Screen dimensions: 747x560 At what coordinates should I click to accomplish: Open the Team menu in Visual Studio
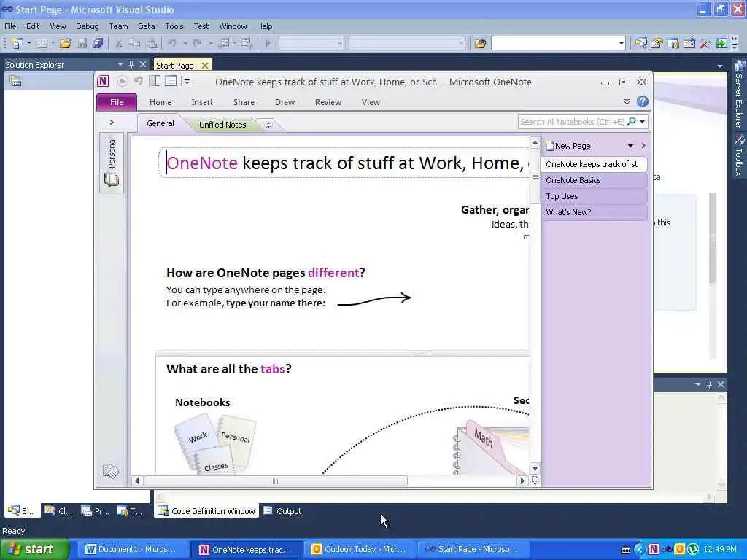pyautogui.click(x=118, y=26)
